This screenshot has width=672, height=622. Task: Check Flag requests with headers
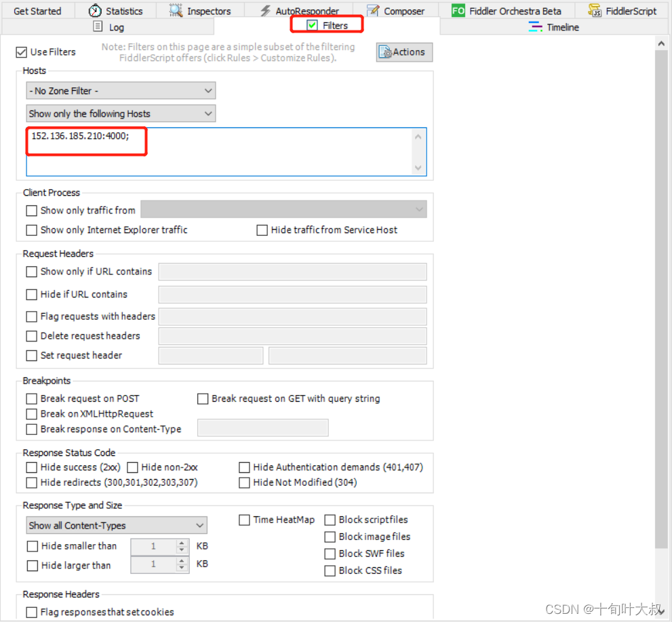coord(32,316)
